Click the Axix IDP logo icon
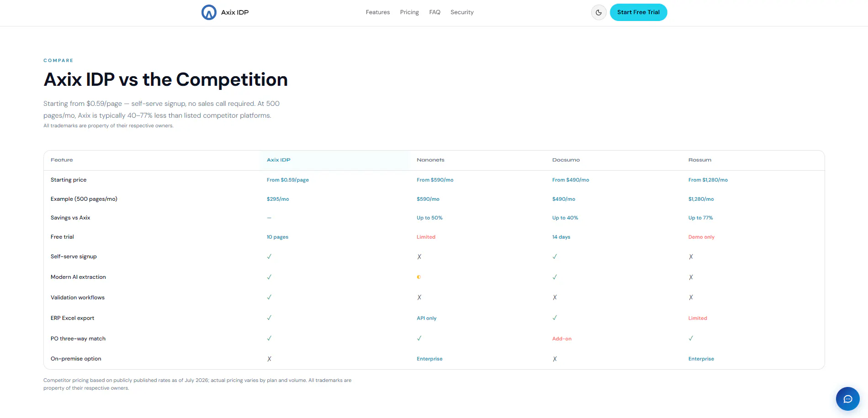The width and height of the screenshot is (868, 418). [x=209, y=12]
